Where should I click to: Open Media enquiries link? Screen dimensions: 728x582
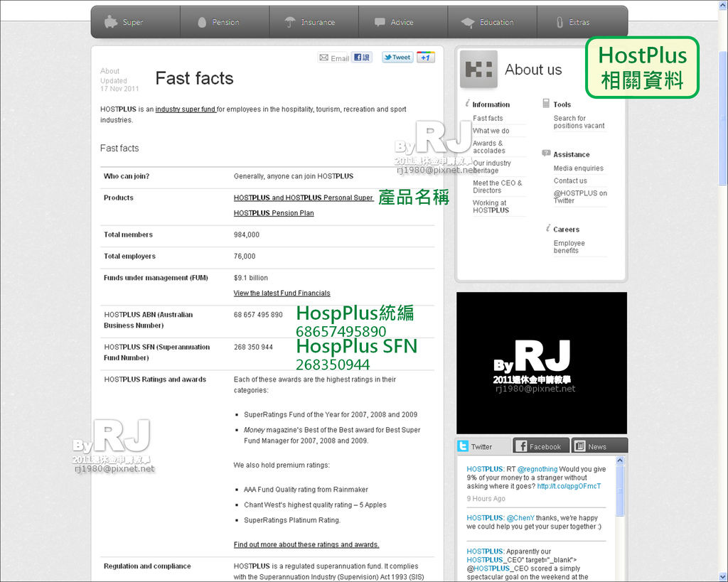coord(579,168)
